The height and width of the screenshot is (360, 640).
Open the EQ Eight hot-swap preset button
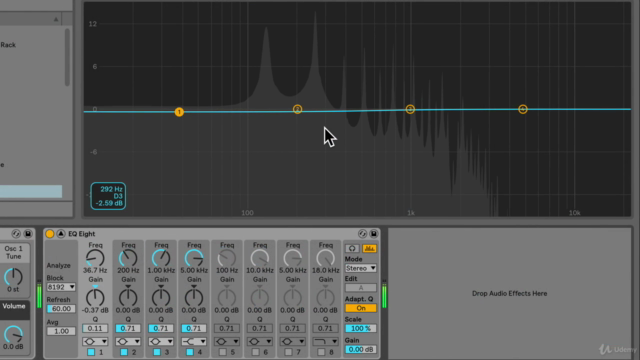click(362, 234)
